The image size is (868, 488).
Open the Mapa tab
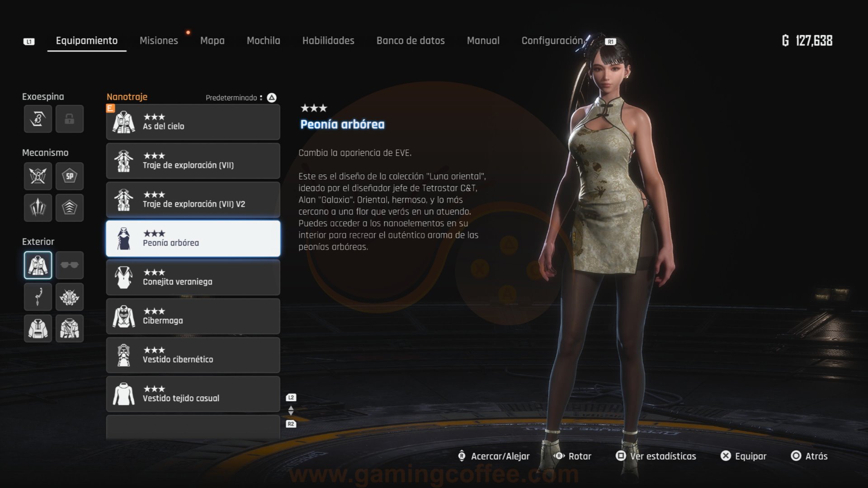click(212, 41)
